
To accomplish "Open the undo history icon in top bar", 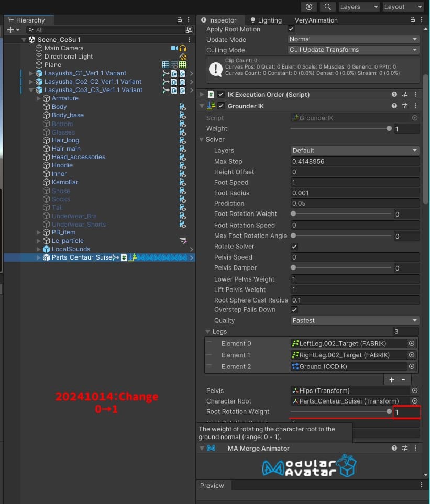I will point(308,7).
